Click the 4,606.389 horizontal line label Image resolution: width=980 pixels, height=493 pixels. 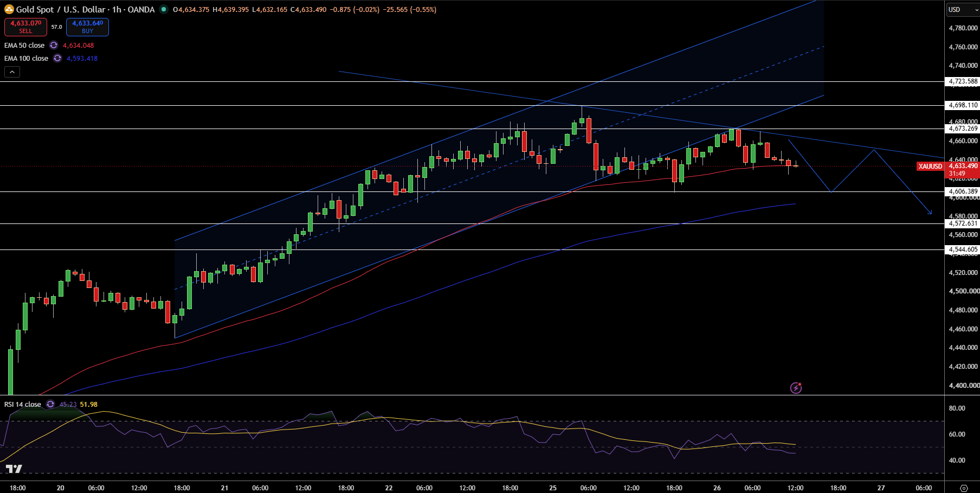pos(963,191)
